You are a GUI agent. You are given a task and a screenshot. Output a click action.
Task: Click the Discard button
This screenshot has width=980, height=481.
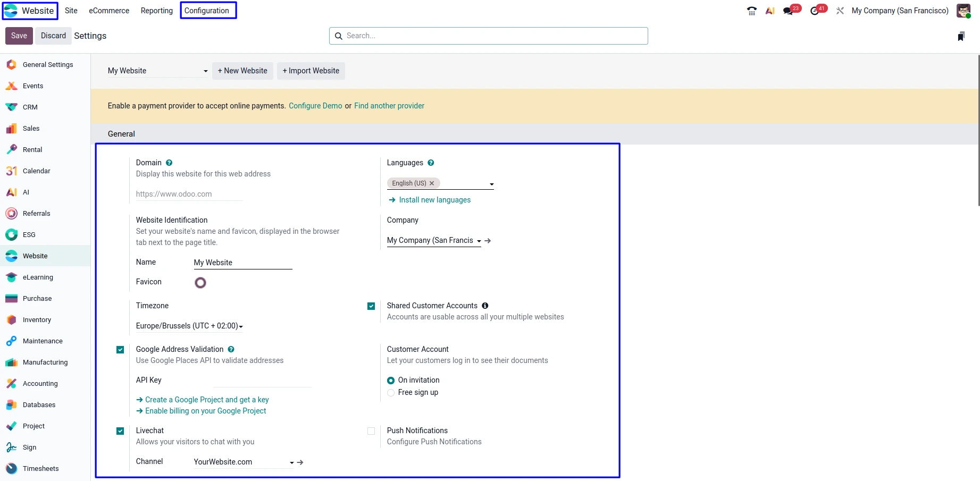click(54, 36)
